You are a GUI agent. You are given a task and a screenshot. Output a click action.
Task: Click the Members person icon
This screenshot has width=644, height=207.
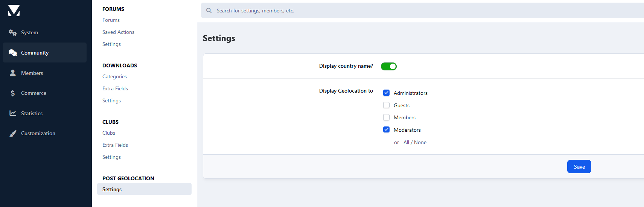tap(13, 73)
